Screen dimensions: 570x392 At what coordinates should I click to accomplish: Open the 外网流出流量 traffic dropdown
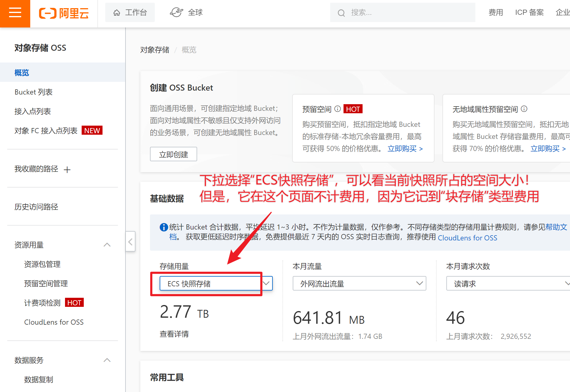point(359,284)
